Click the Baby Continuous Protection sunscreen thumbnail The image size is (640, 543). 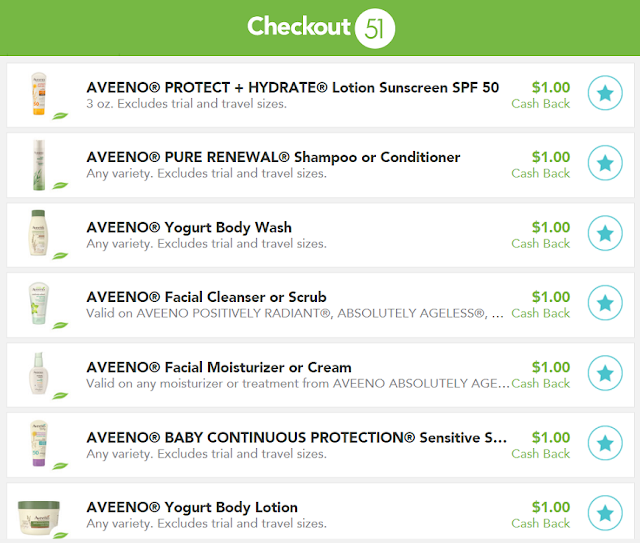39,443
